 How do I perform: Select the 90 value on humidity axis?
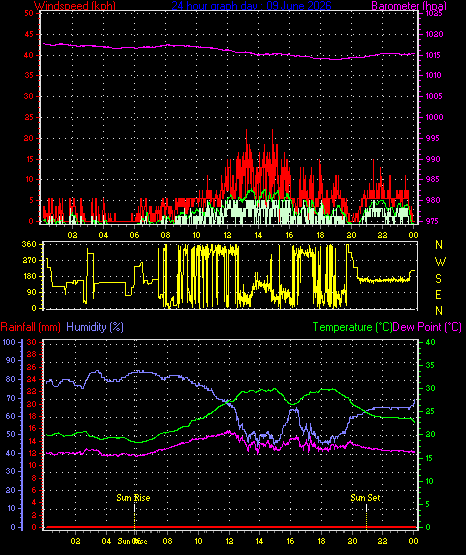pyautogui.click(x=11, y=360)
